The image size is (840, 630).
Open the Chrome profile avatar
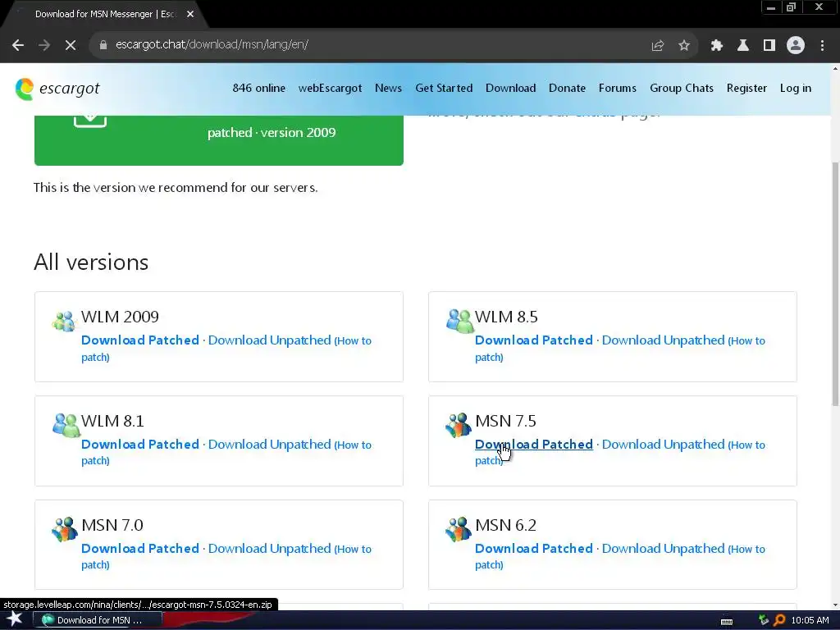click(796, 45)
